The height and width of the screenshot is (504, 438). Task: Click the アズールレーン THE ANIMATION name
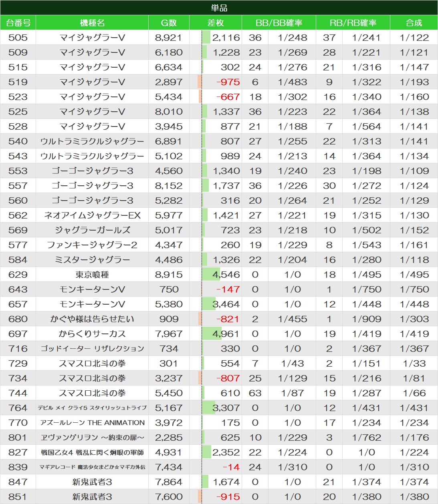92,423
